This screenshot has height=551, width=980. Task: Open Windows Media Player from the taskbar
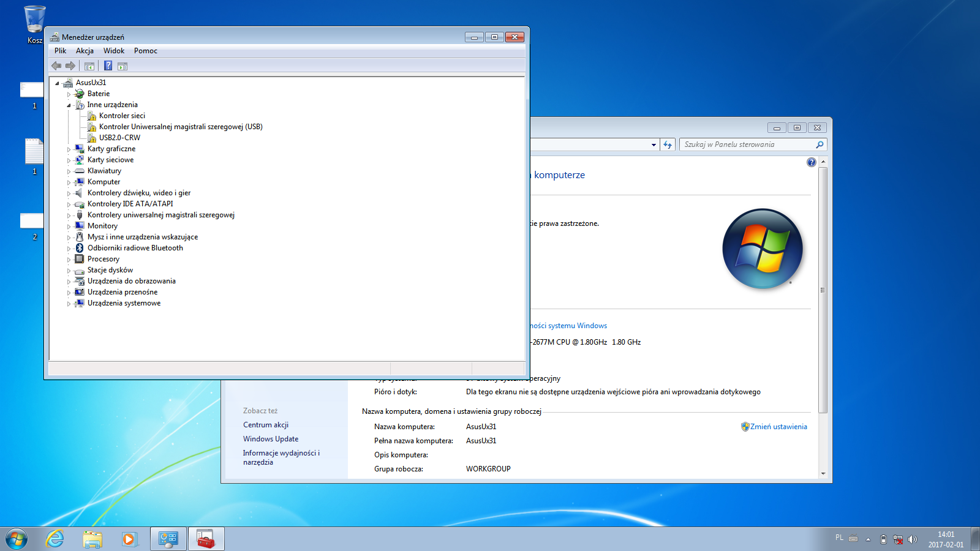point(129,539)
